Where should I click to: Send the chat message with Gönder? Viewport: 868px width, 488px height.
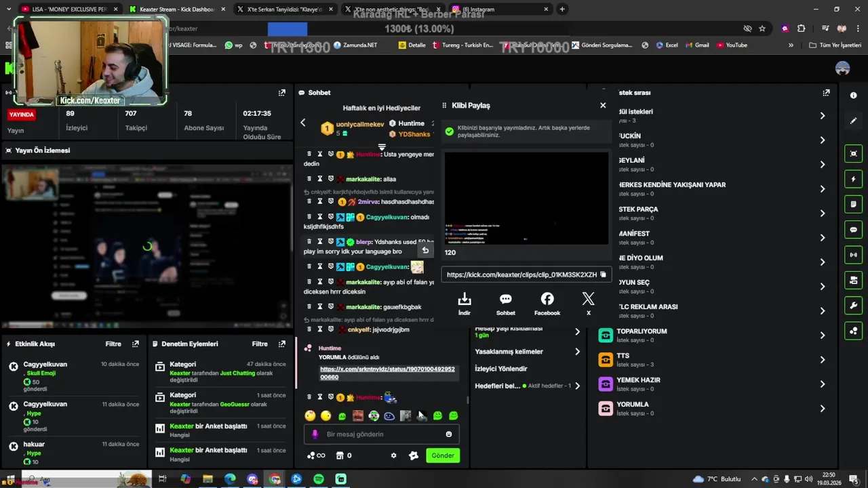click(x=443, y=455)
